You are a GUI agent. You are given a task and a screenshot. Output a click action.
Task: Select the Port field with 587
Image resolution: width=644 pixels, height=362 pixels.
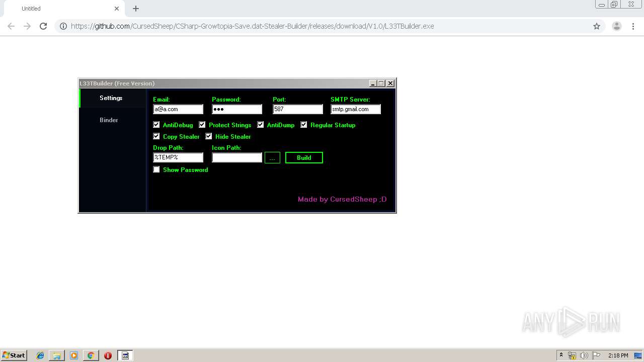pyautogui.click(x=298, y=109)
